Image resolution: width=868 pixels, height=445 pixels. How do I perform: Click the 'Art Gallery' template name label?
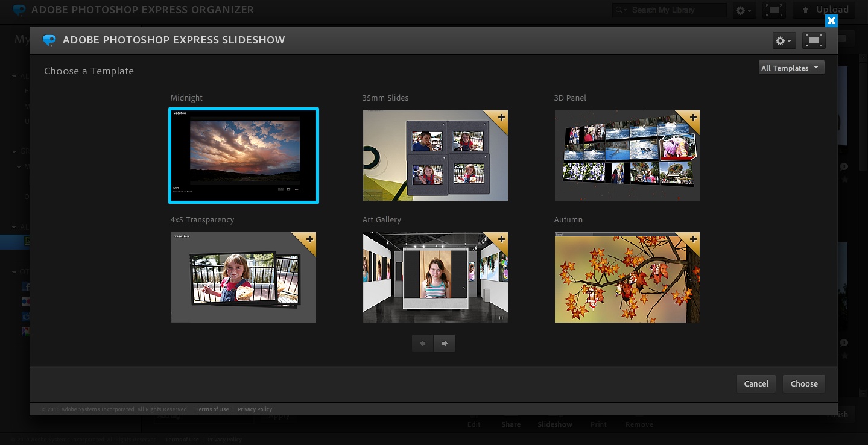381,219
